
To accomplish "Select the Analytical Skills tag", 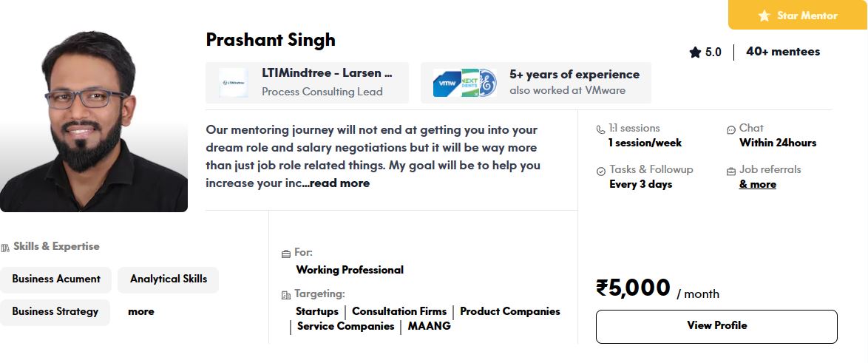I will point(169,279).
